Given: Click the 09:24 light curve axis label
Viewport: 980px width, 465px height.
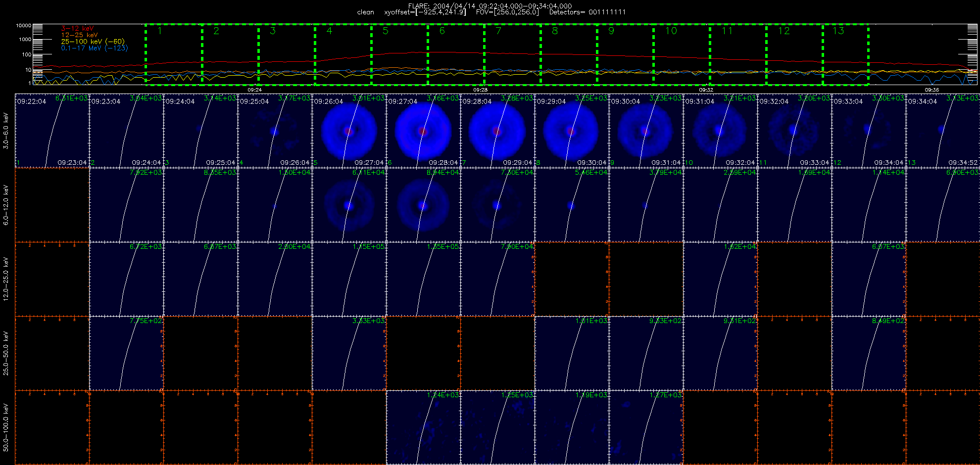Looking at the screenshot, I should tap(254, 90).
